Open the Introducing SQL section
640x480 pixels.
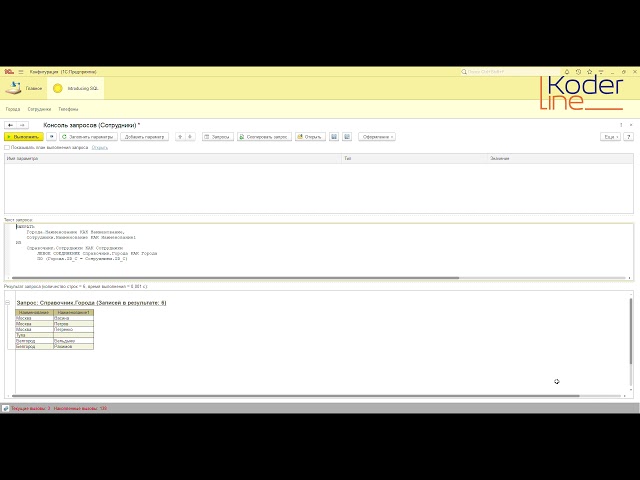tap(76, 88)
